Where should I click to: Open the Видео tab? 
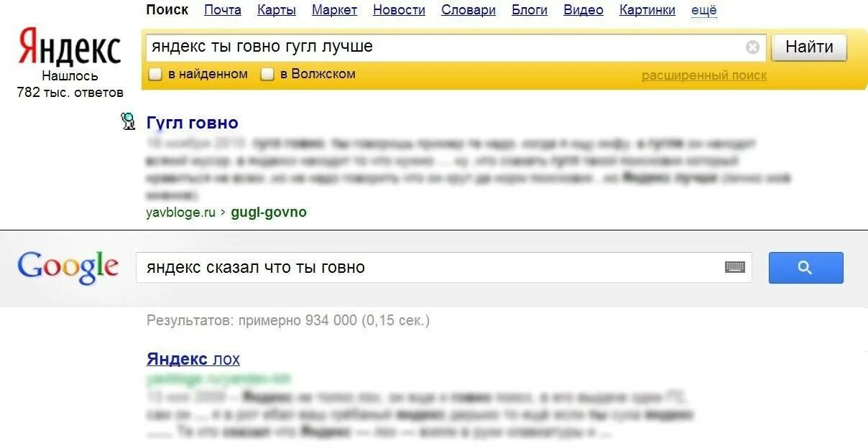(583, 10)
